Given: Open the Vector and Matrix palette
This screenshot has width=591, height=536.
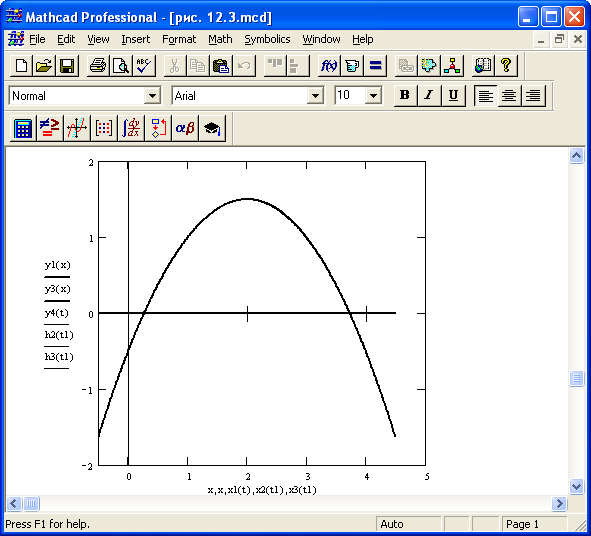Looking at the screenshot, I should click(x=104, y=129).
